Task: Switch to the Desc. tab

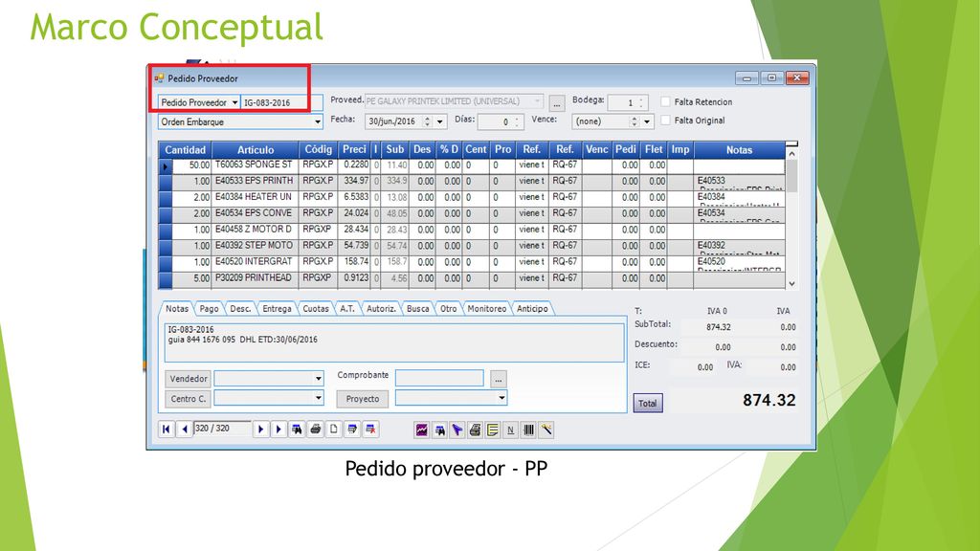Action: (240, 309)
